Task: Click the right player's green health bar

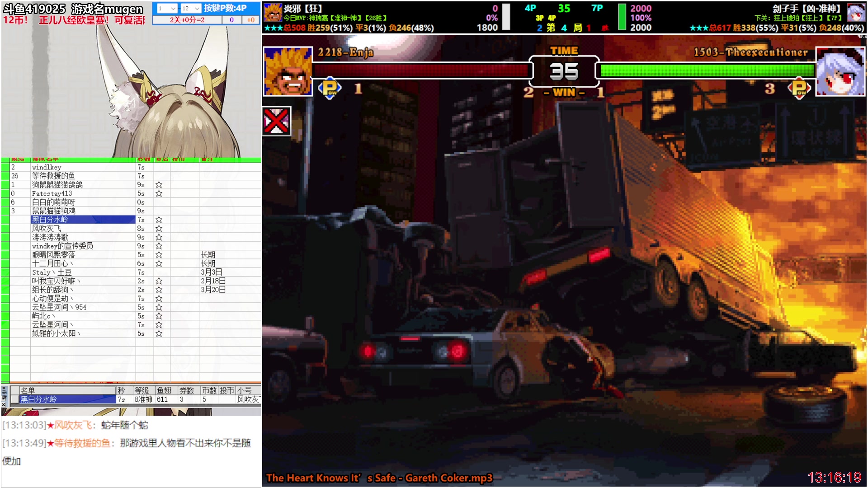Action: [x=707, y=70]
